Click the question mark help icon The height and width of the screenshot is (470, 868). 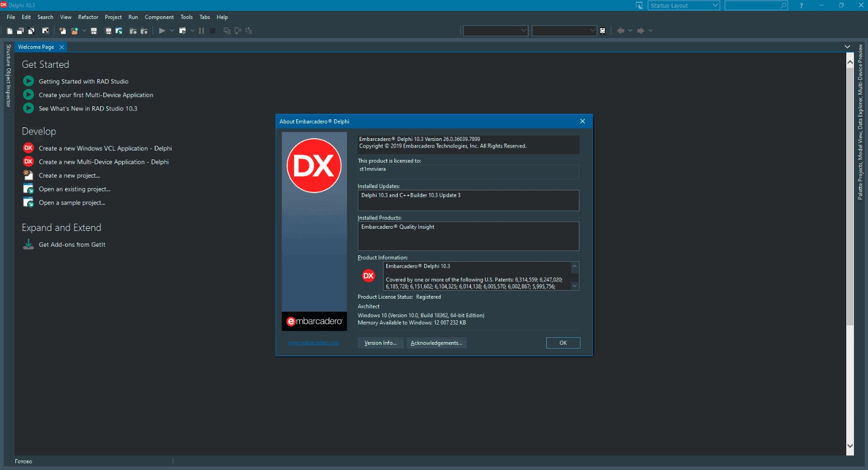tap(801, 5)
